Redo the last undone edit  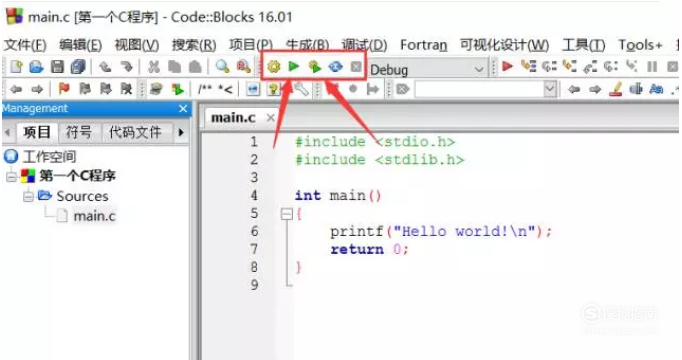127,67
